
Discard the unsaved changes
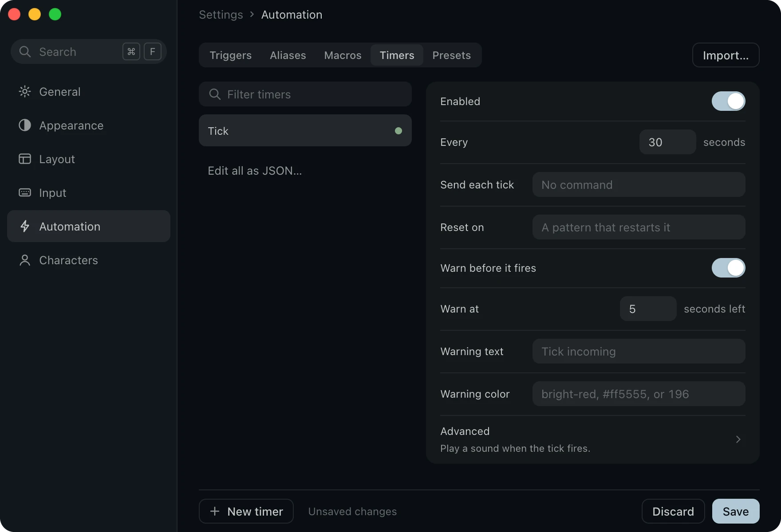(x=673, y=512)
